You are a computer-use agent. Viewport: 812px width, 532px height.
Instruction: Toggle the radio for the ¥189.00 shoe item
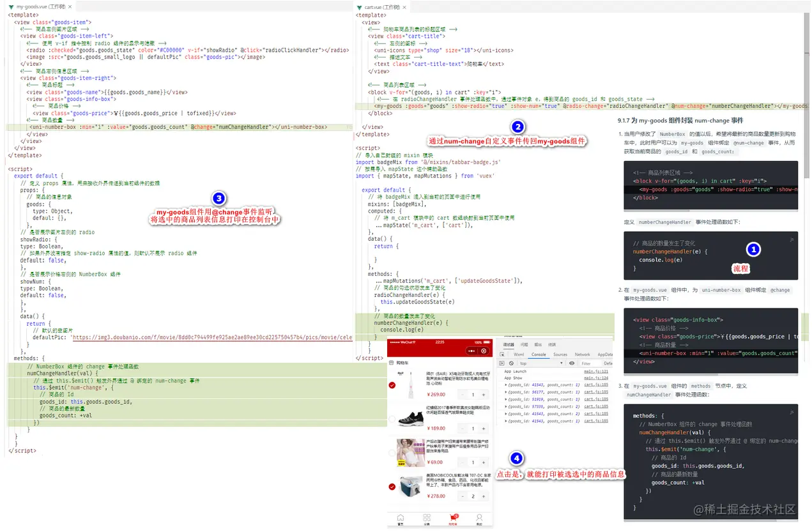(392, 419)
